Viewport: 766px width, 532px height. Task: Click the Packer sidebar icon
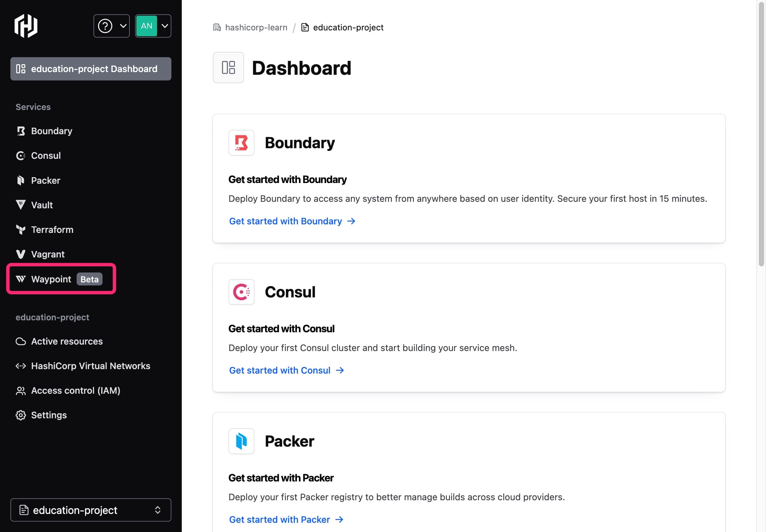pyautogui.click(x=21, y=180)
